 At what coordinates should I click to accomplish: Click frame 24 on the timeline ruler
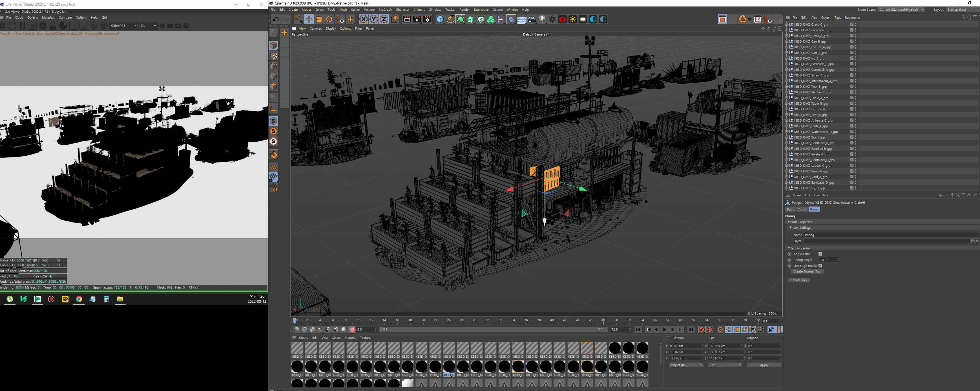pos(449,320)
